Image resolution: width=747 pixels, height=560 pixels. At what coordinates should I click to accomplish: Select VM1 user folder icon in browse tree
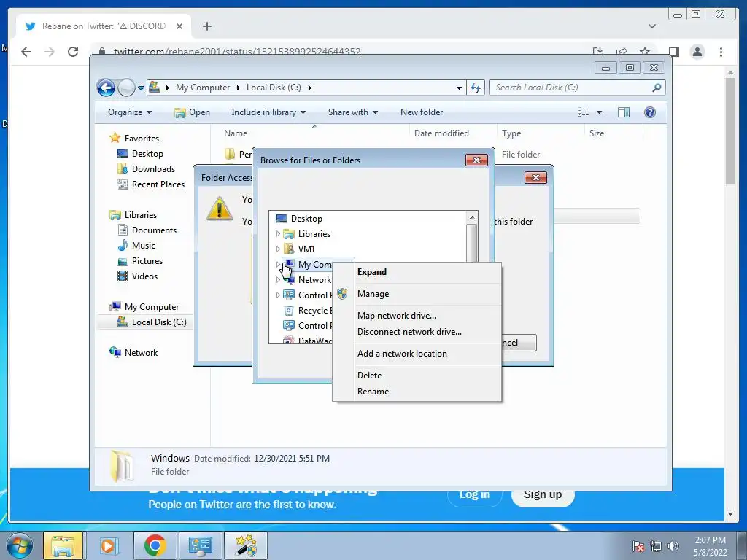289,249
